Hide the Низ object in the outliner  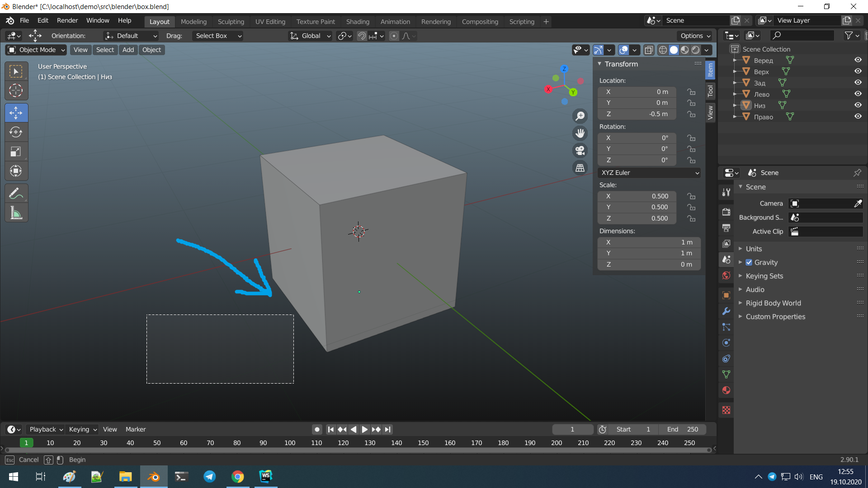pos(859,105)
